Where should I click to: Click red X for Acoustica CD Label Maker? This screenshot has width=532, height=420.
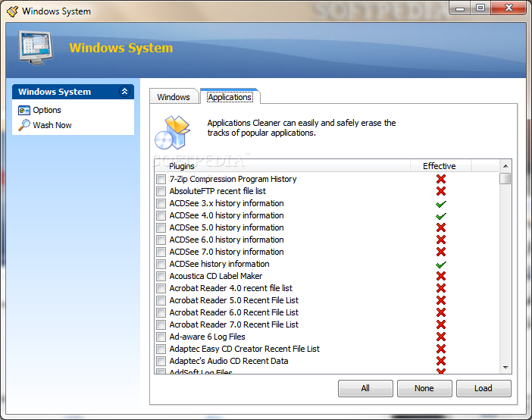click(x=441, y=276)
